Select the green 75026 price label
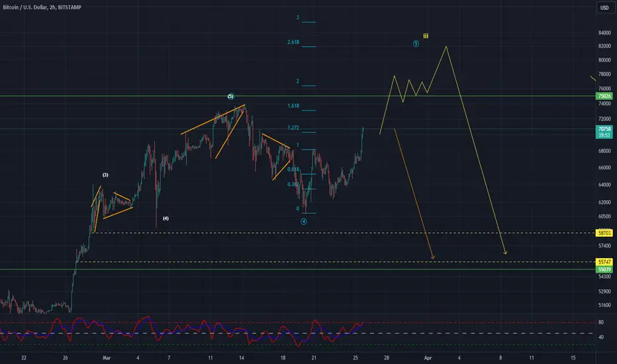Viewport: 617px width, 364px height. (604, 96)
